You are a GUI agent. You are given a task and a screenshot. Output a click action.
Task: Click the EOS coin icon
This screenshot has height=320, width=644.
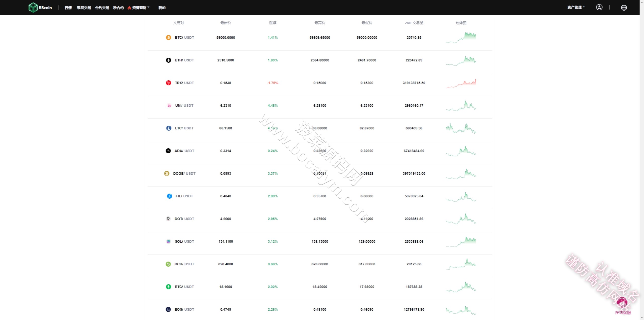tap(168, 309)
